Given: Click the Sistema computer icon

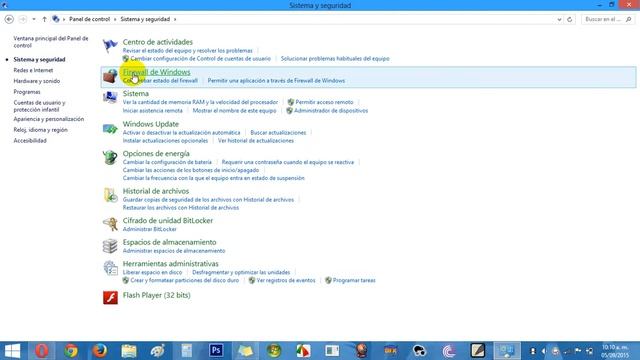Looking at the screenshot, I should point(110,97).
